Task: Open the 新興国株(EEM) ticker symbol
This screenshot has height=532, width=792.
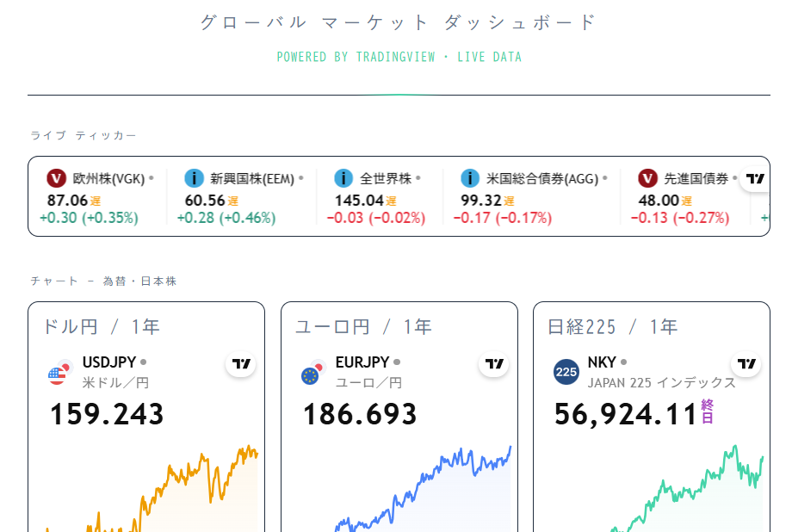Action: [x=252, y=179]
